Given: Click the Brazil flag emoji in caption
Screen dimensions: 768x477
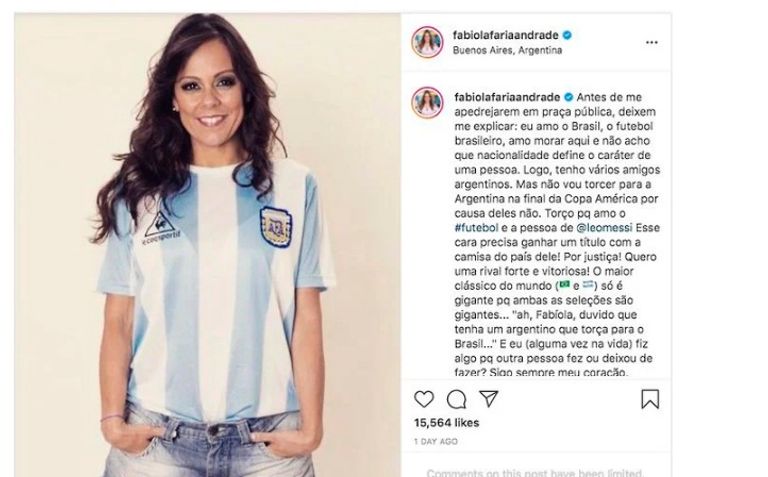Looking at the screenshot, I should (565, 285).
